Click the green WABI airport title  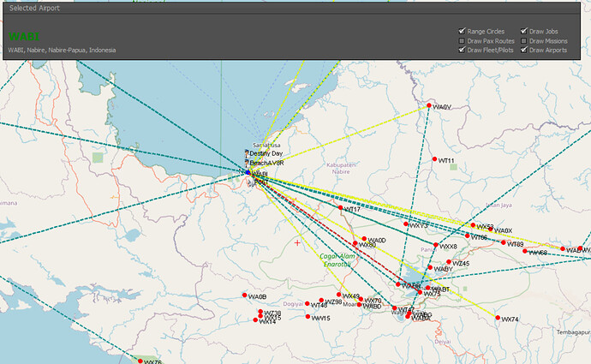click(24, 37)
